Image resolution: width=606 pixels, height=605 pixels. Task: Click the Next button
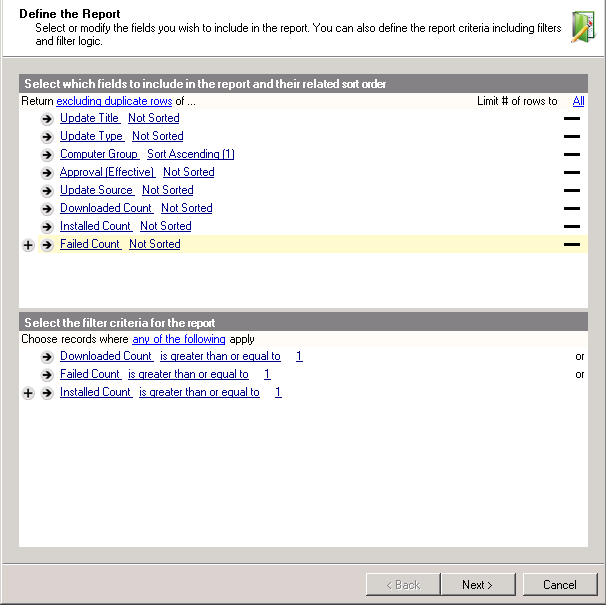[x=478, y=585]
